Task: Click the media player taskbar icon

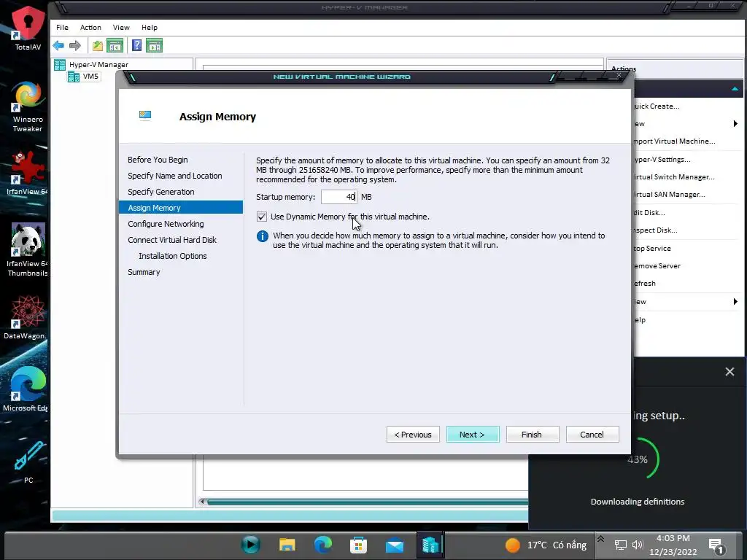Action: [251, 545]
